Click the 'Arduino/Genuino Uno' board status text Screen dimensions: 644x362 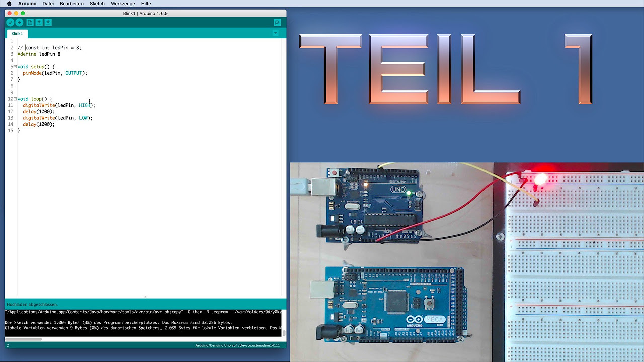[237, 345]
